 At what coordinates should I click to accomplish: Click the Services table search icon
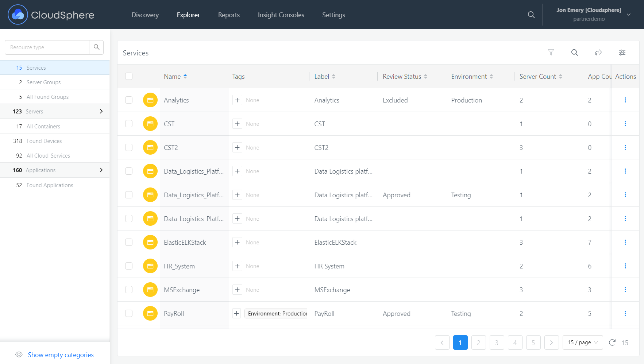click(574, 53)
